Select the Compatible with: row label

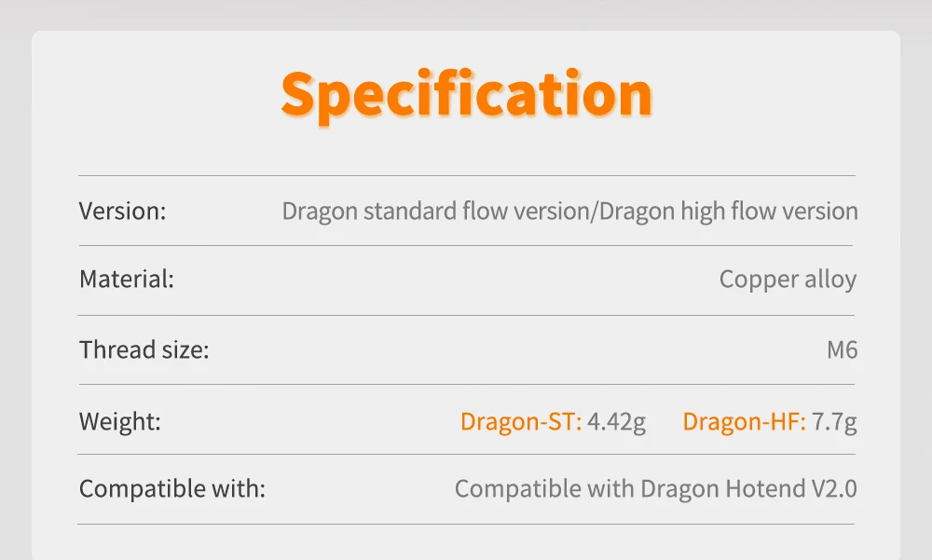coord(172,488)
